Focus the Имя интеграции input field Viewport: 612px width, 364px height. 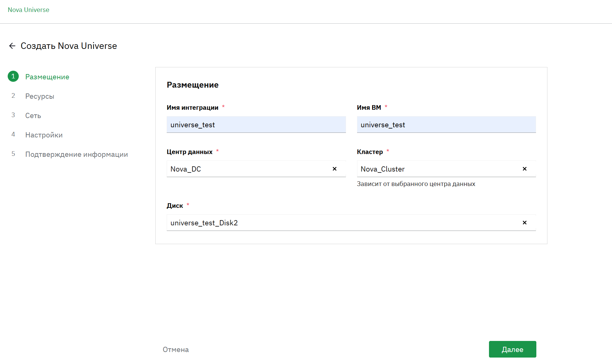[256, 125]
